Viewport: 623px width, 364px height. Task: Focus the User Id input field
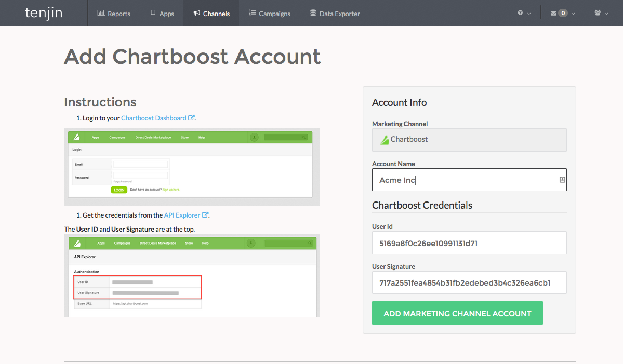469,243
